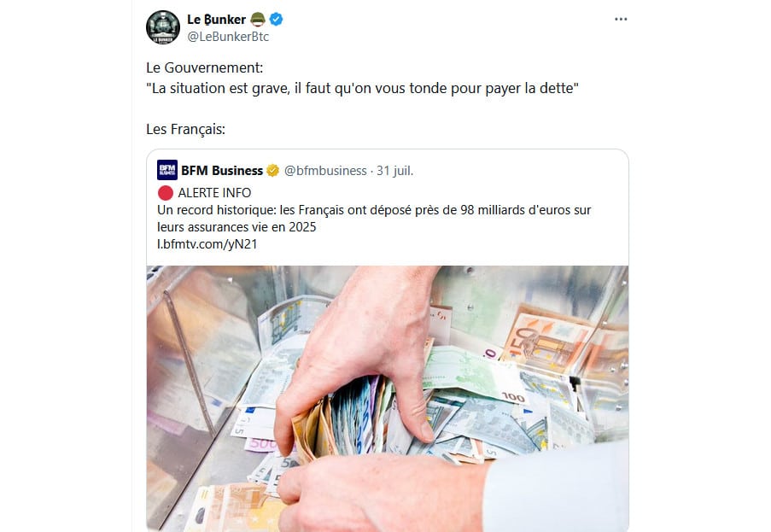Open the @bfmbusiness handle
Image resolution: width=771 pixels, height=532 pixels.
tap(325, 171)
